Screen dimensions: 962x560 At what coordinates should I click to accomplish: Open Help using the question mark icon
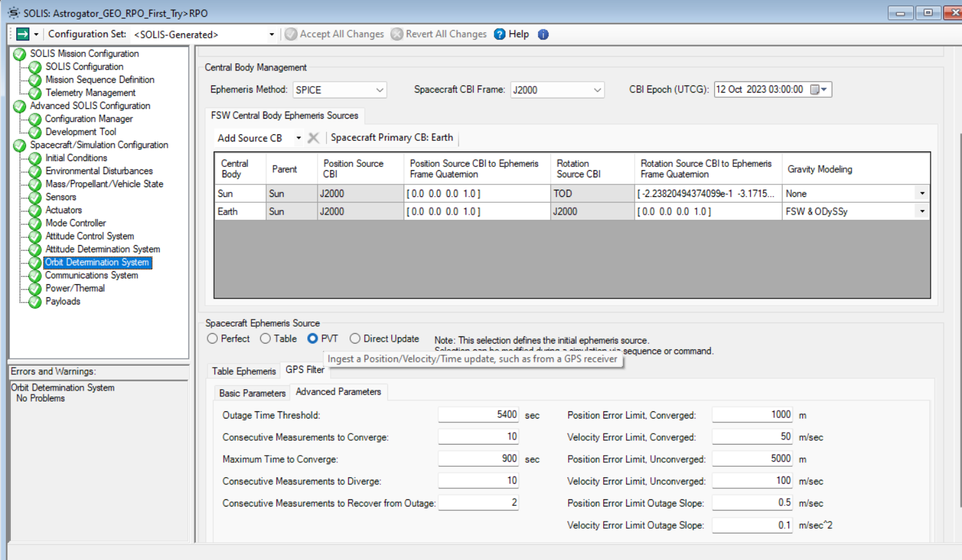(500, 33)
